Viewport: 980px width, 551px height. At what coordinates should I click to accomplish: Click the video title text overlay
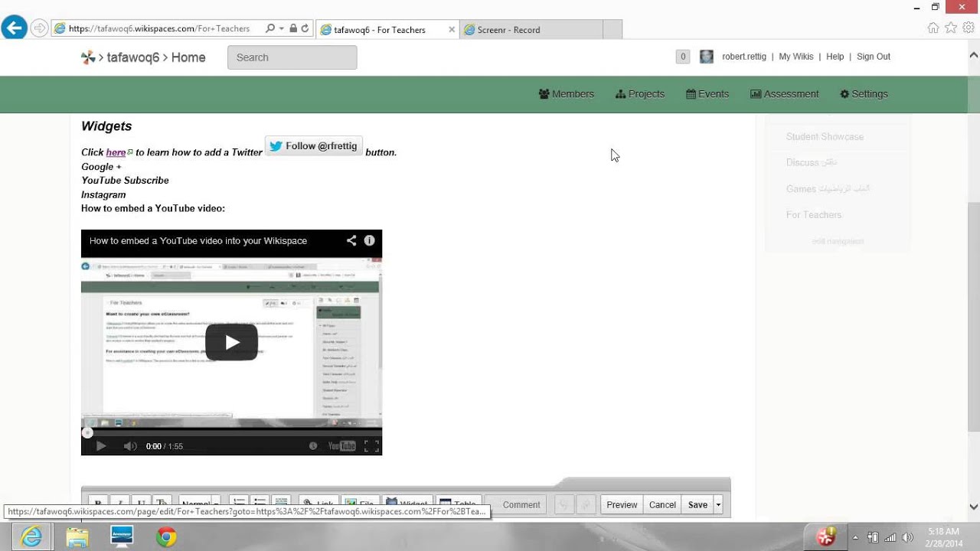click(198, 240)
